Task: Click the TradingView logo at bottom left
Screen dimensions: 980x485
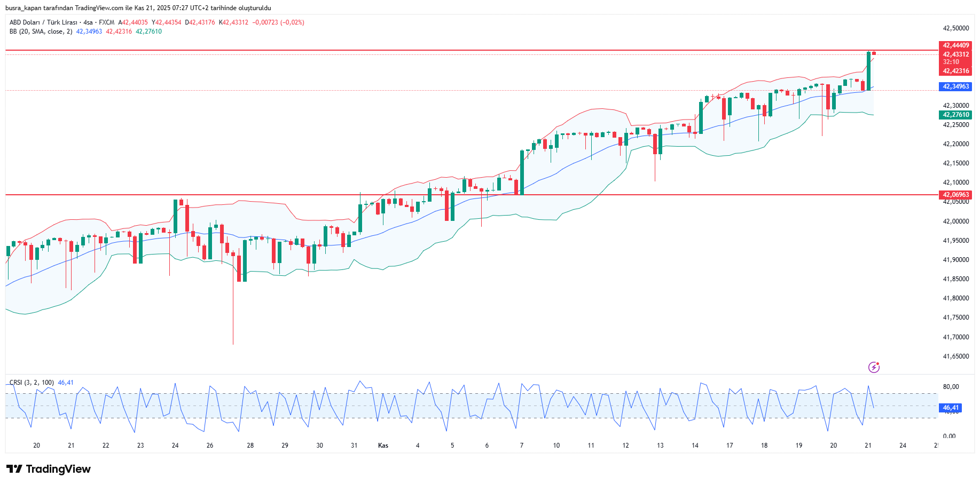Action: coord(49,469)
